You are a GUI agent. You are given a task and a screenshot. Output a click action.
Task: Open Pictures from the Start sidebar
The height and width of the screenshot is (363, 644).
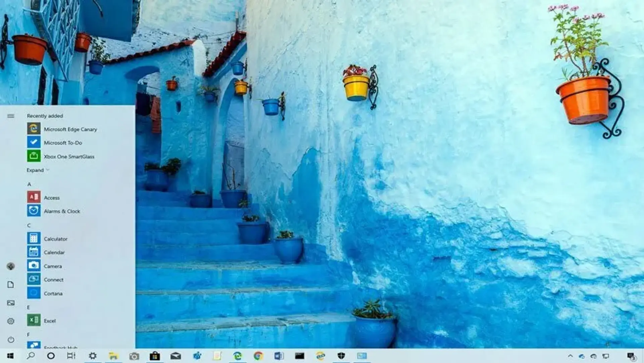(x=11, y=303)
